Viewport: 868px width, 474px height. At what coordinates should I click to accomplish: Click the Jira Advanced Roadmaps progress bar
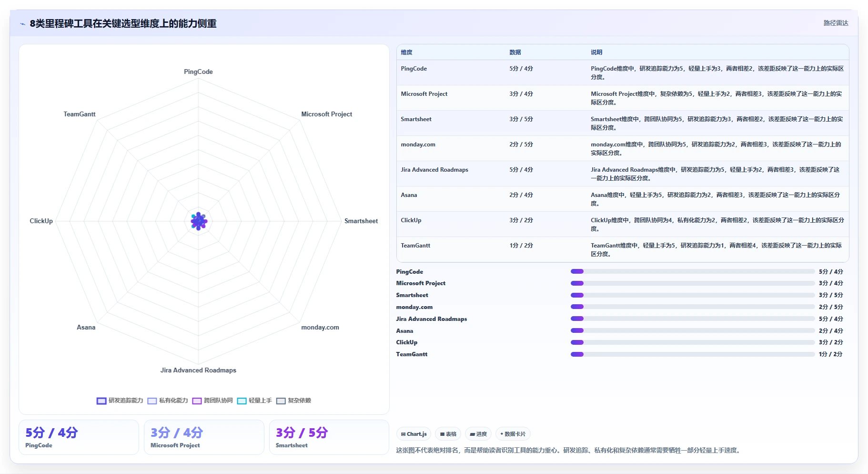pos(693,319)
